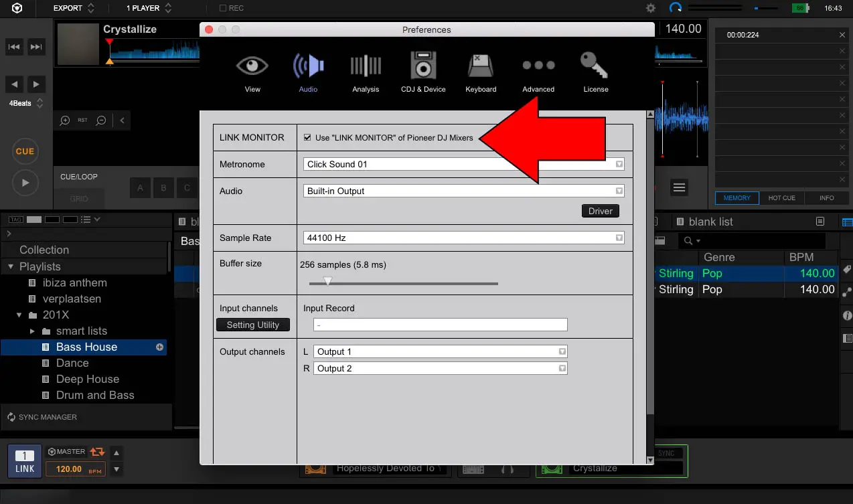Image resolution: width=853 pixels, height=504 pixels.
Task: Select the Deep House playlist
Action: (x=87, y=380)
